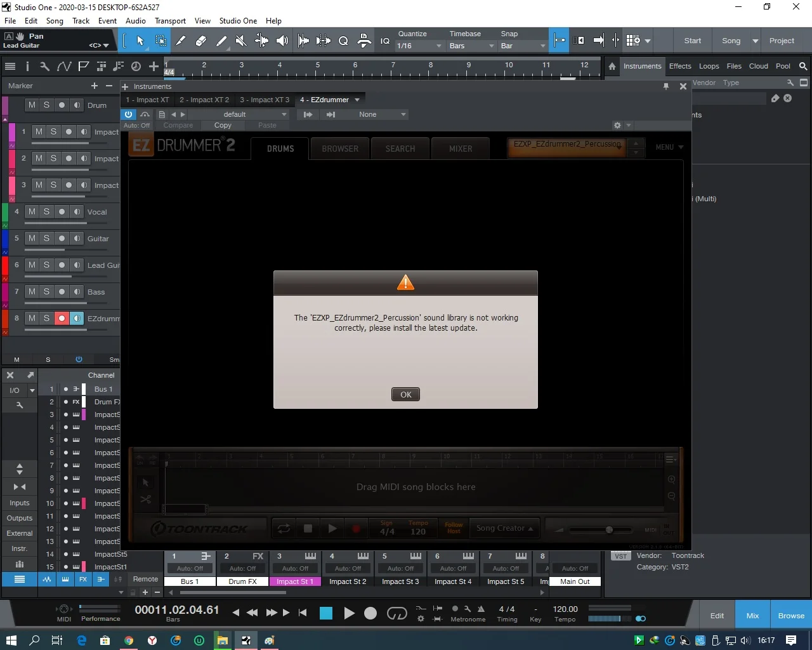Image resolution: width=812 pixels, height=650 pixels.
Task: Select the Arrow tool
Action: point(140,41)
